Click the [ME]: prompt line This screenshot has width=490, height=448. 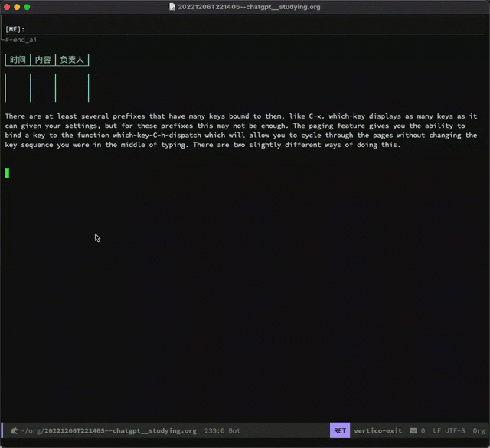[15, 29]
